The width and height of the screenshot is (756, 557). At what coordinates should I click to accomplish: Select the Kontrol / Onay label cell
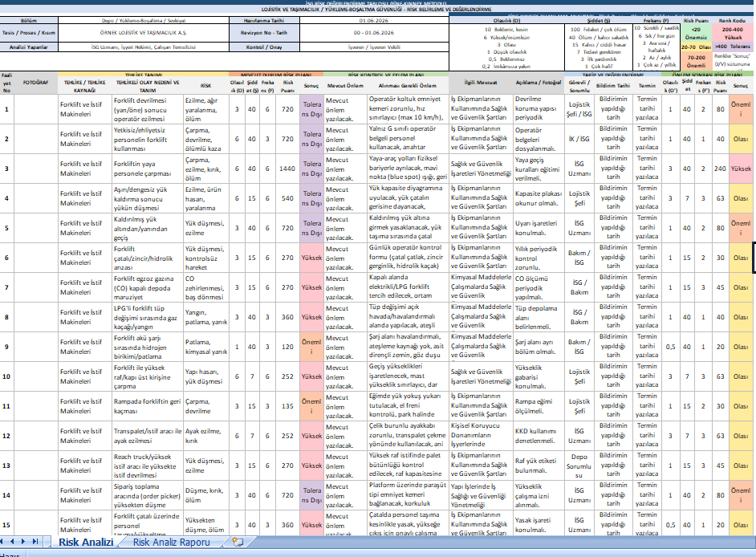pos(264,47)
